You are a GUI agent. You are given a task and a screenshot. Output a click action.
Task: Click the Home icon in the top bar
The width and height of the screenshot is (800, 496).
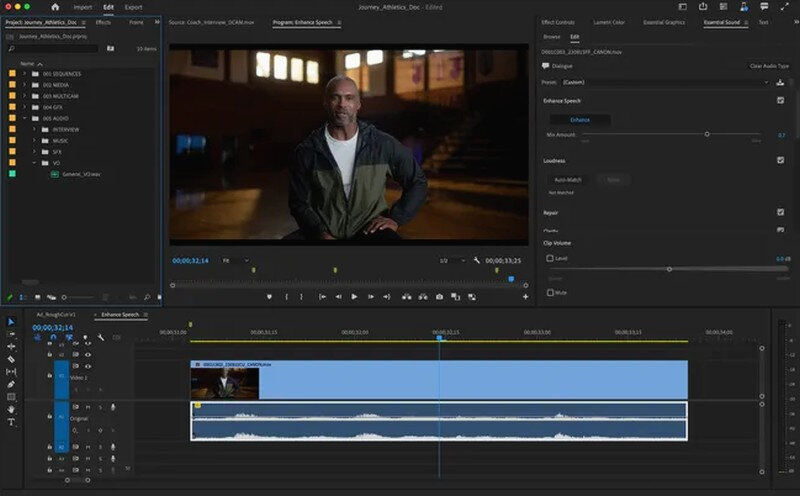55,7
